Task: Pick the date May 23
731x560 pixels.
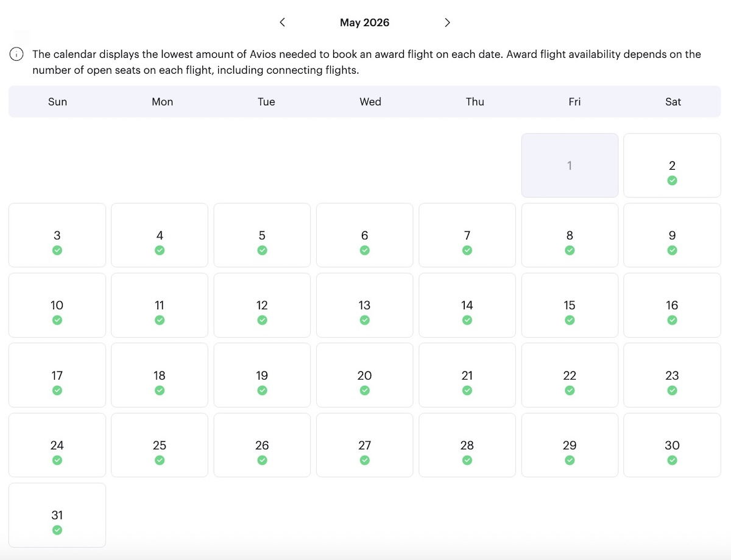Action: point(672,375)
